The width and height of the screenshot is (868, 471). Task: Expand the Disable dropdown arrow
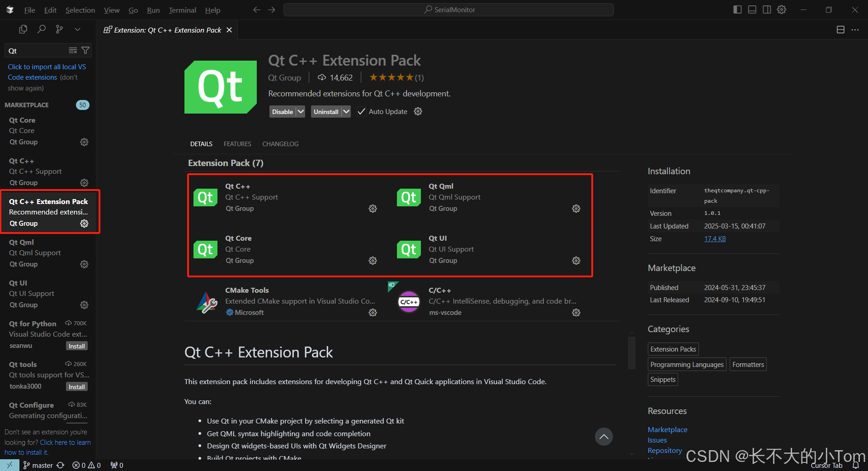(x=301, y=112)
